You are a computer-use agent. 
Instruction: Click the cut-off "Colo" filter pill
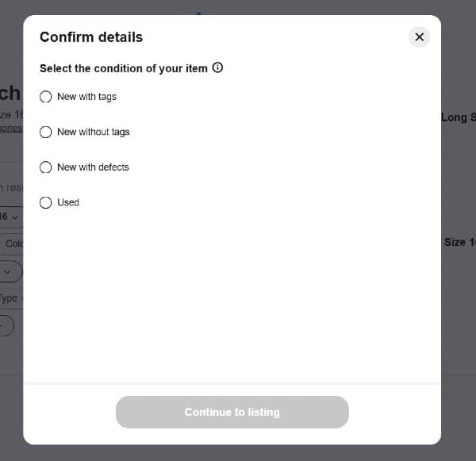click(13, 244)
